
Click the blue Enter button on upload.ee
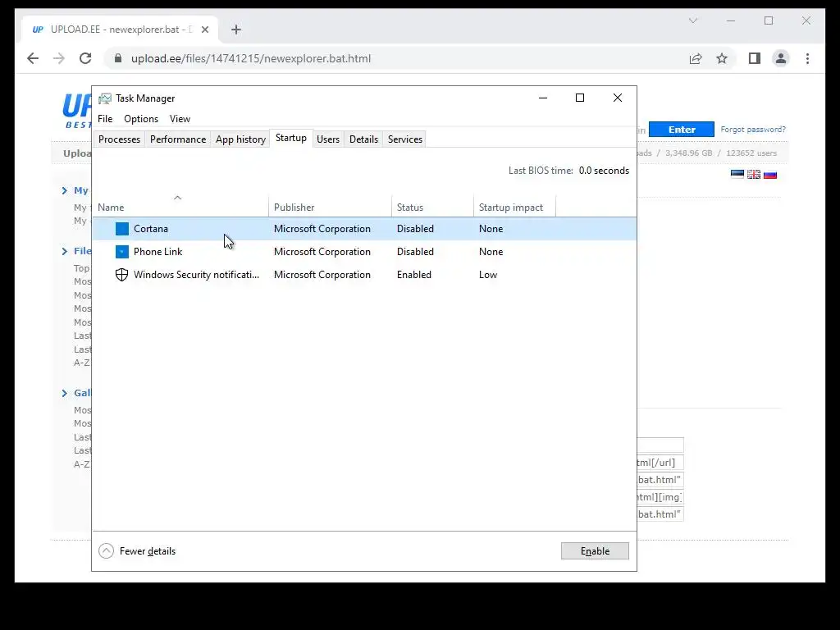(x=682, y=130)
